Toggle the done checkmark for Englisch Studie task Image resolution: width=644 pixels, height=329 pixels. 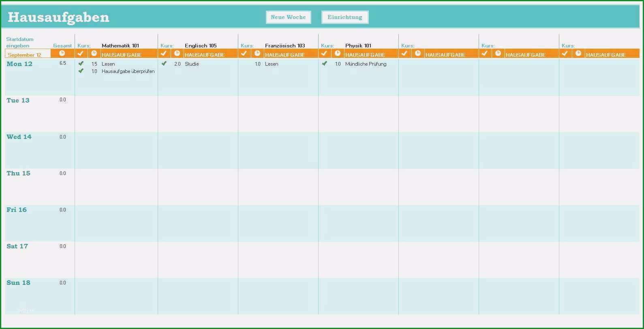tap(164, 64)
